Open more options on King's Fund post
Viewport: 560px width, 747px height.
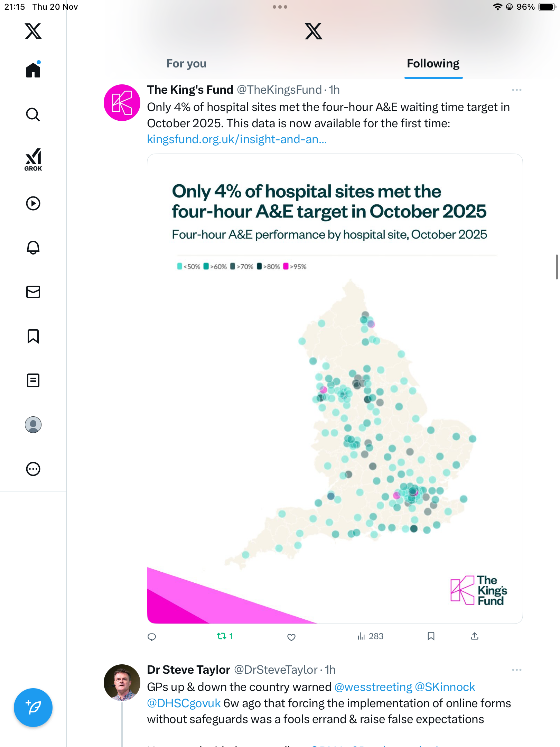click(x=516, y=90)
